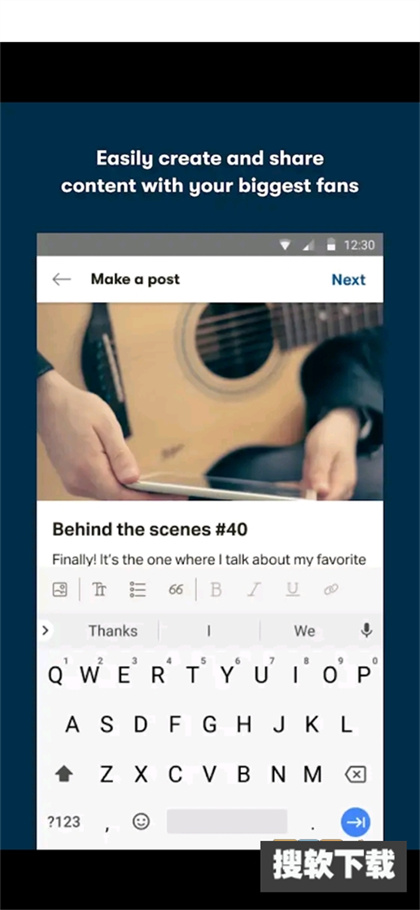
Task: Open the insert image icon in toolbar
Action: point(60,590)
